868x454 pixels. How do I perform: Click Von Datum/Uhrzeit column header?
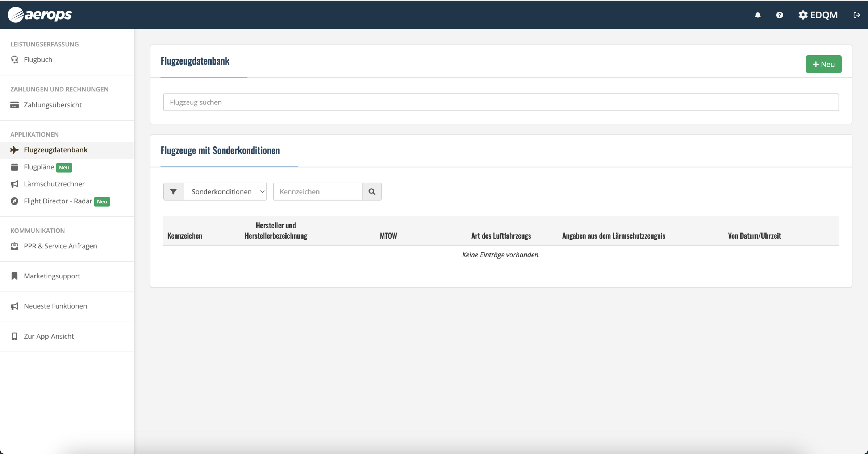coord(754,236)
